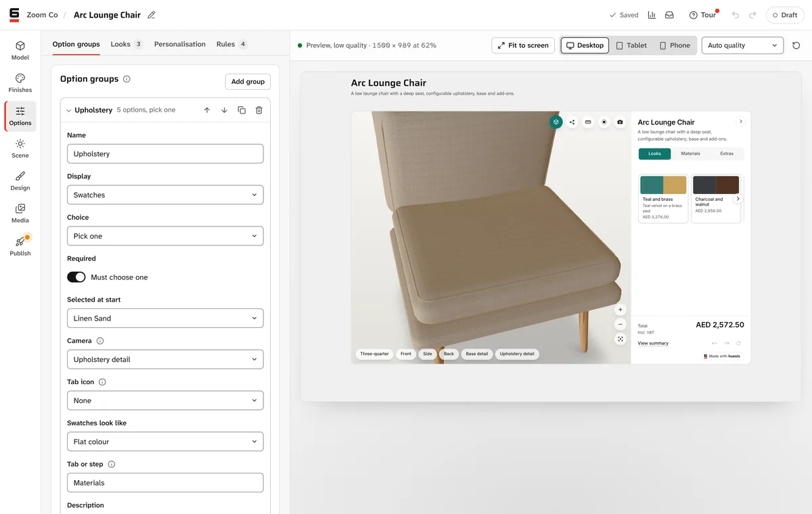Open the Media section in the sidebar
The image size is (812, 514).
click(x=20, y=214)
